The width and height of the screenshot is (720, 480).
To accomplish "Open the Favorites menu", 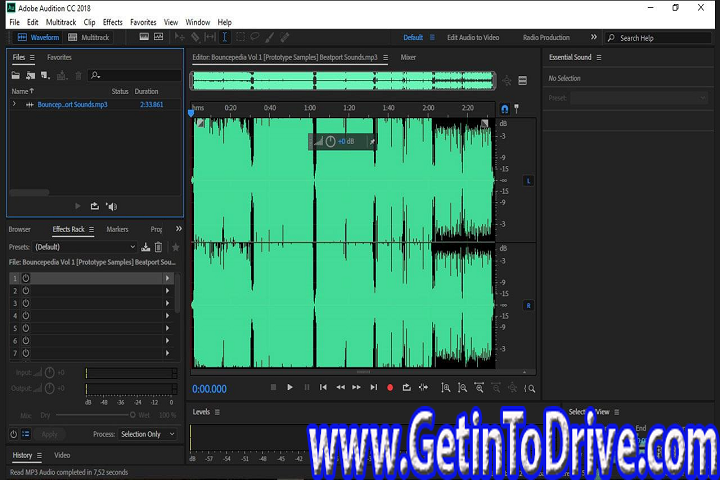I will (143, 22).
